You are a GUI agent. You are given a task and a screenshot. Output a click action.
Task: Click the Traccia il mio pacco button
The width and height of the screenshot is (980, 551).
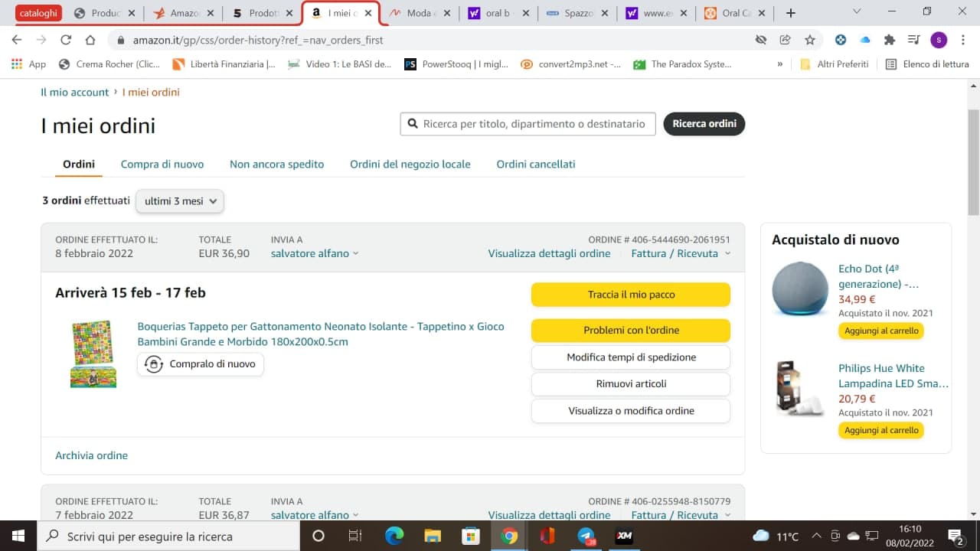point(630,295)
